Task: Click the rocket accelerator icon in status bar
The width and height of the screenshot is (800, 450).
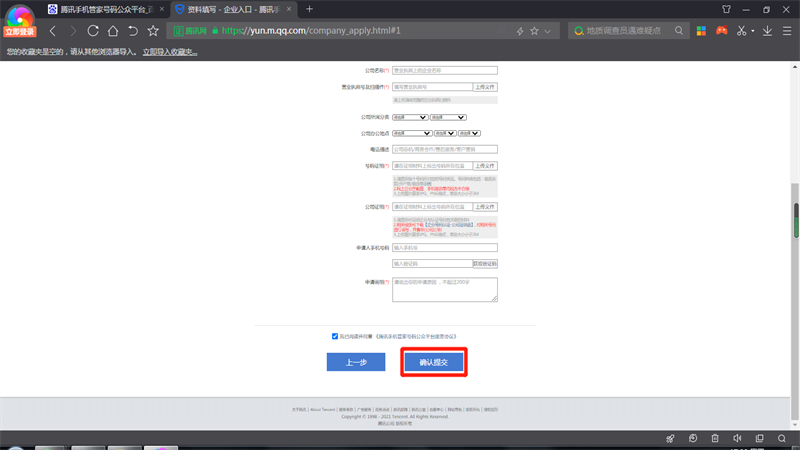Action: point(670,438)
